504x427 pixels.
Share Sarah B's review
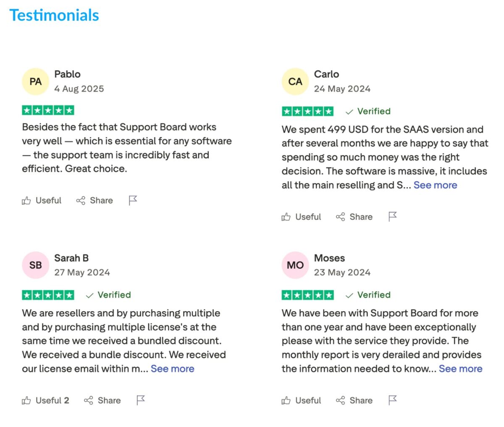click(102, 401)
